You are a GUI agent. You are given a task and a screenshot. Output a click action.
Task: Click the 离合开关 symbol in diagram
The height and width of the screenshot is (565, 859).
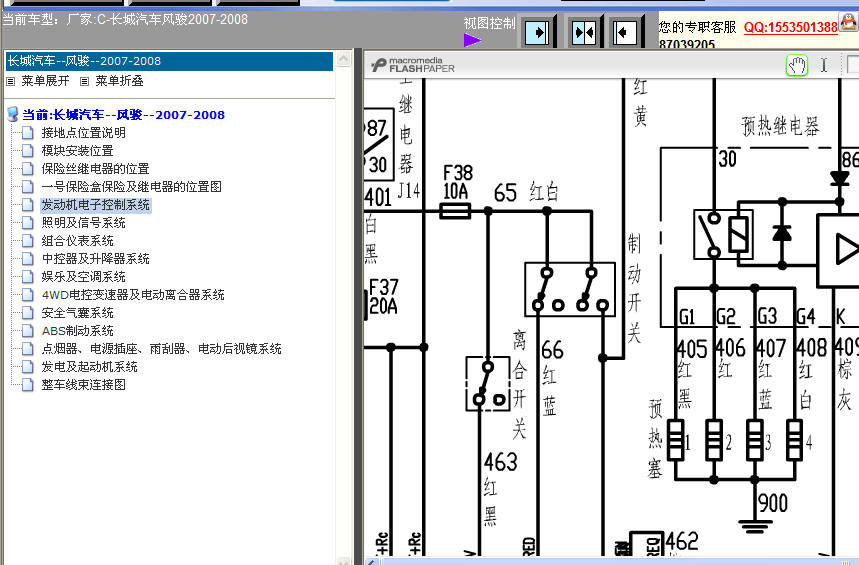(488, 384)
